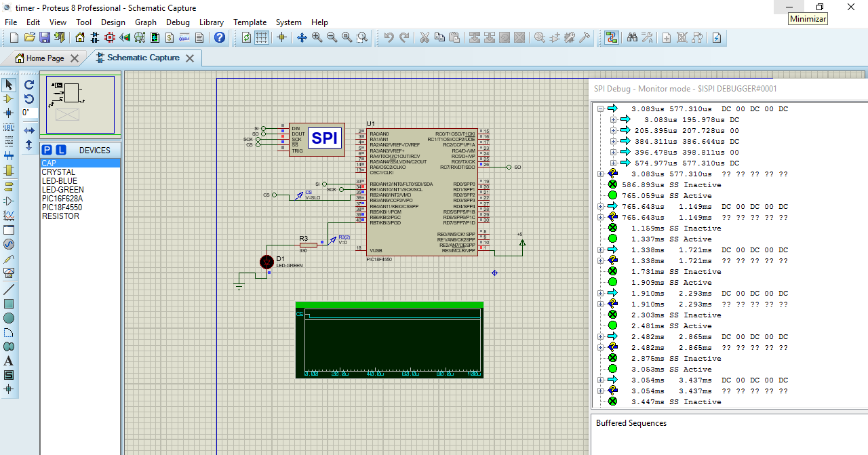
Task: Toggle wire autorouter button
Action: (x=612, y=37)
